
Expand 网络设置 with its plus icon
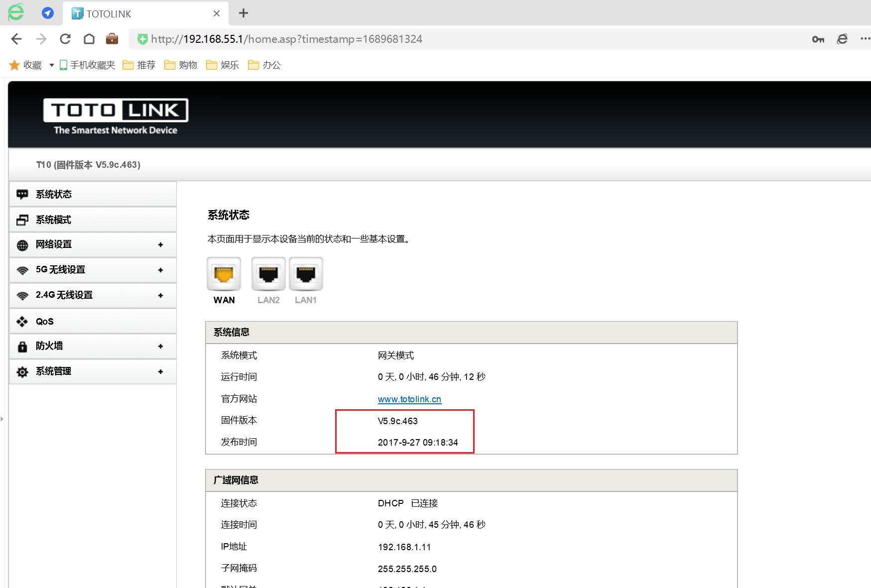tap(160, 245)
